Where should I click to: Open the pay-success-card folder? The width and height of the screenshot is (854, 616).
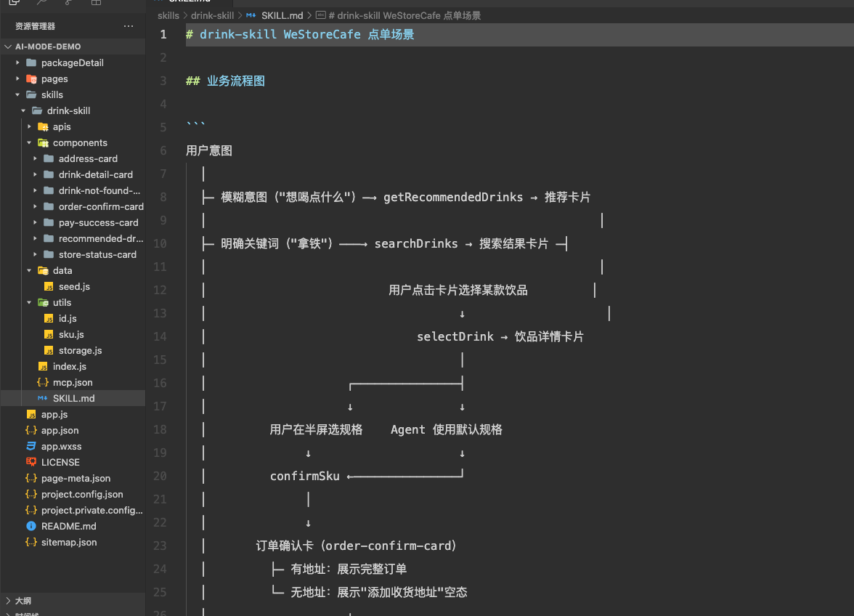pyautogui.click(x=99, y=222)
